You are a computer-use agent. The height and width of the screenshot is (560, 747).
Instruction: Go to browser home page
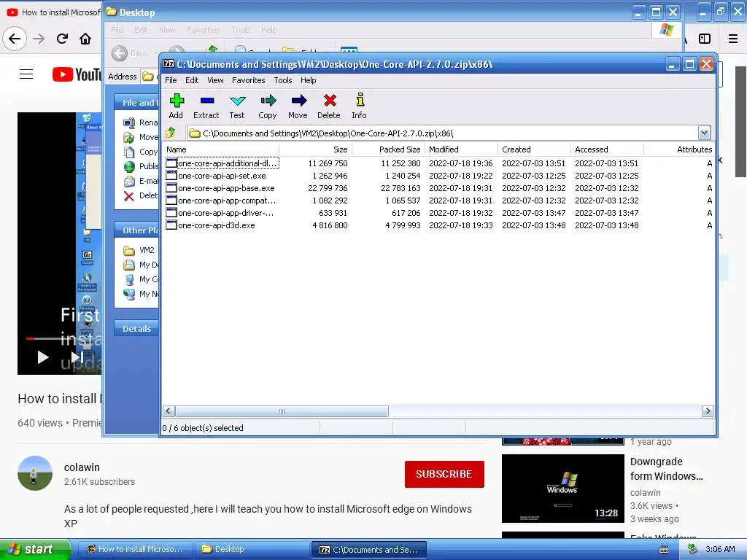point(85,39)
